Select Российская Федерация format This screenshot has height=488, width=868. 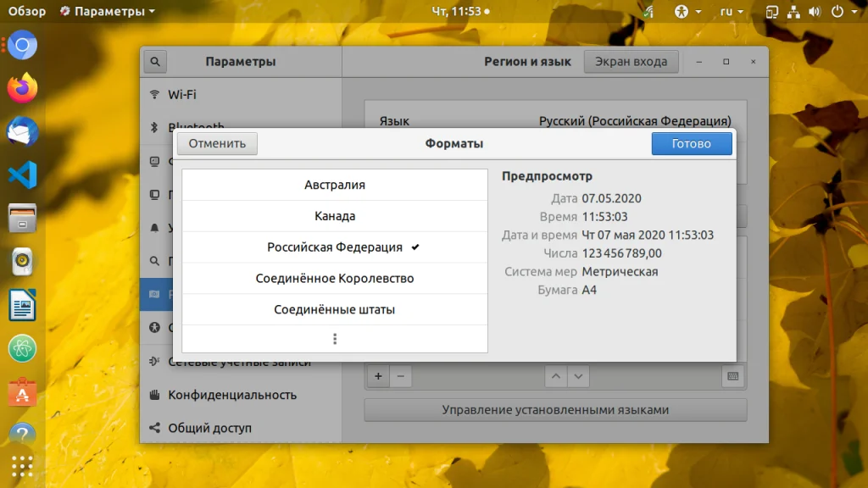[x=334, y=247]
